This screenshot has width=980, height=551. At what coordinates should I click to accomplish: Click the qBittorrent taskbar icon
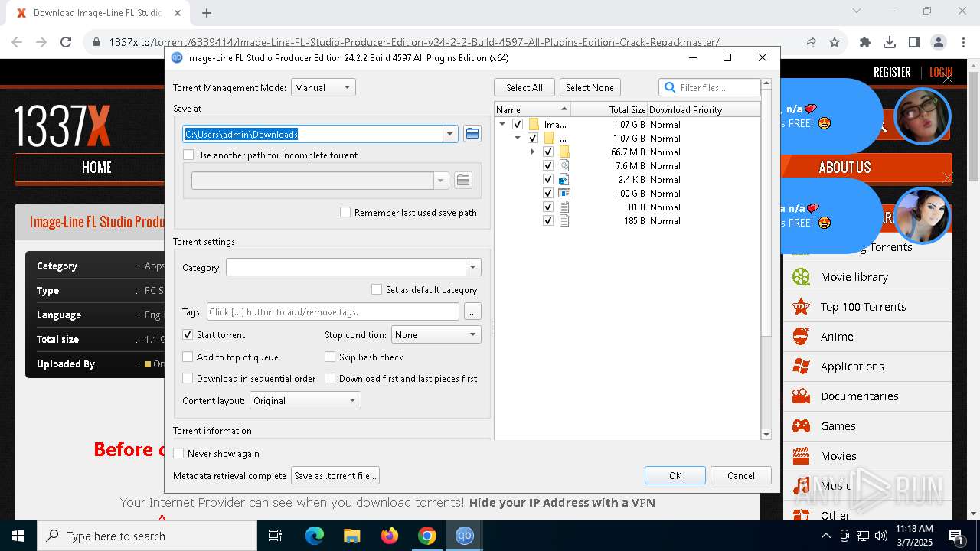[465, 536]
